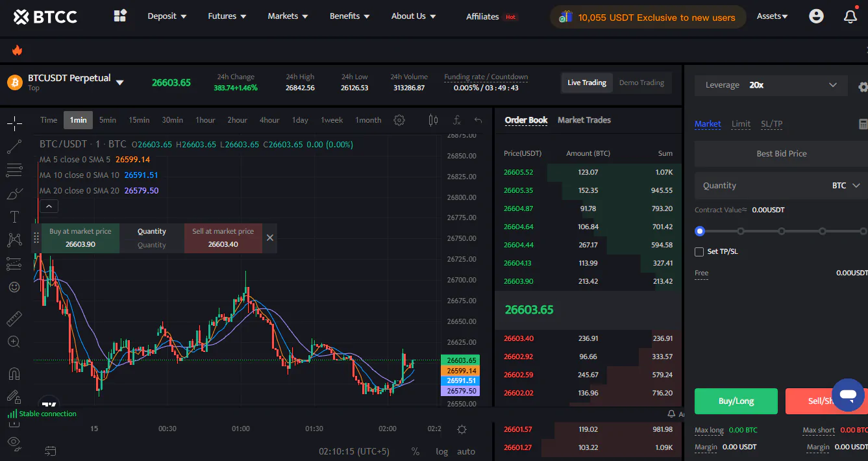Open the emoji sticker tool
868x461 pixels.
[x=14, y=287]
